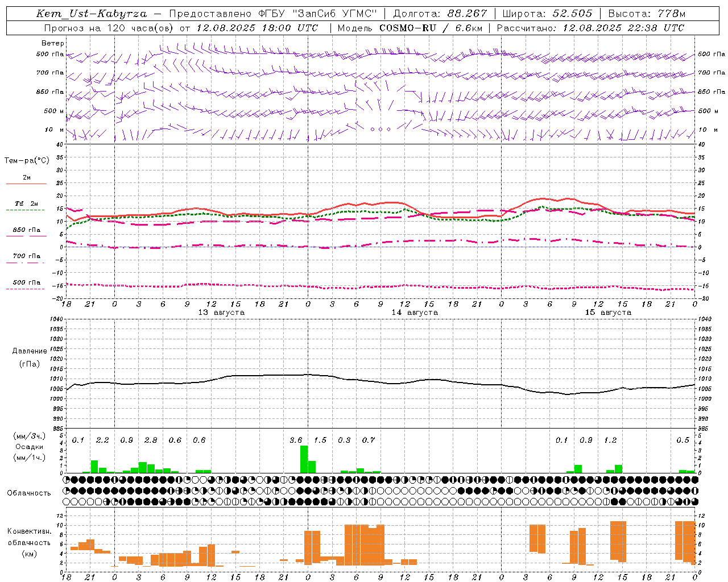Select the latitude value 52.505
Viewport: 728px width, 582px height.
point(572,14)
